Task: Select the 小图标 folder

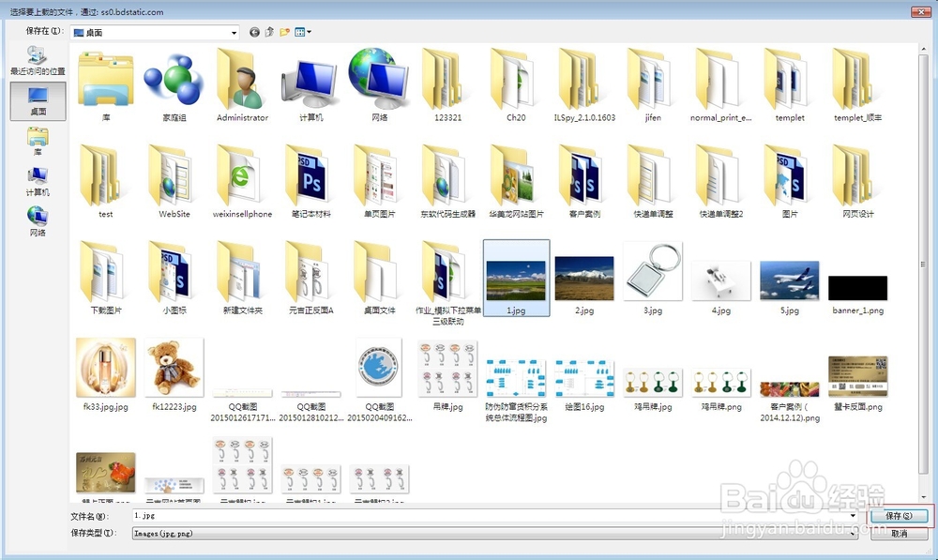Action: click(174, 279)
